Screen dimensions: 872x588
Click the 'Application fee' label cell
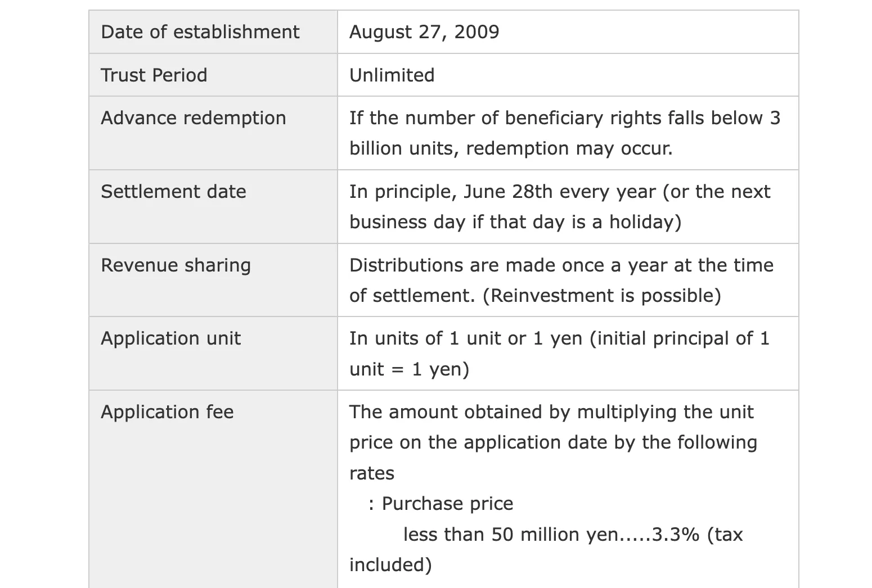[213, 489]
